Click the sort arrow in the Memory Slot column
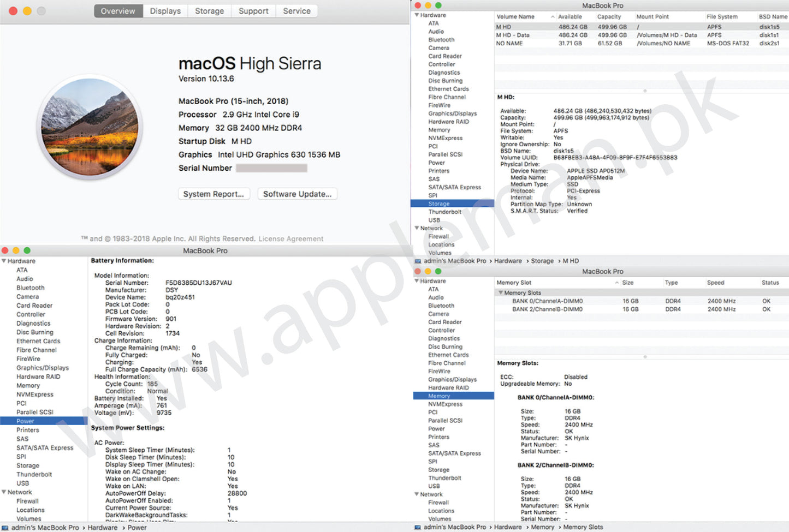This screenshot has height=532, width=789. [x=617, y=283]
